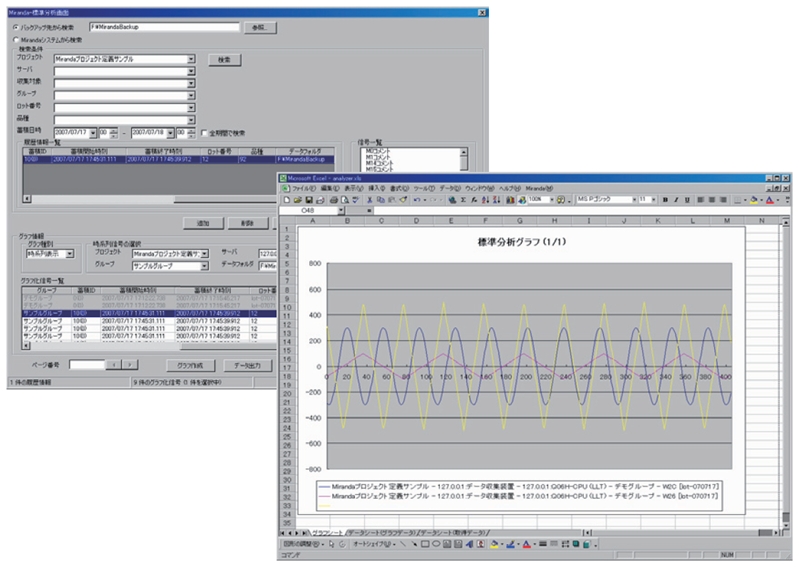Viewport: 799px width, 567px height.
Task: Select the Rectangle shape in drawing toolbar
Action: point(423,544)
